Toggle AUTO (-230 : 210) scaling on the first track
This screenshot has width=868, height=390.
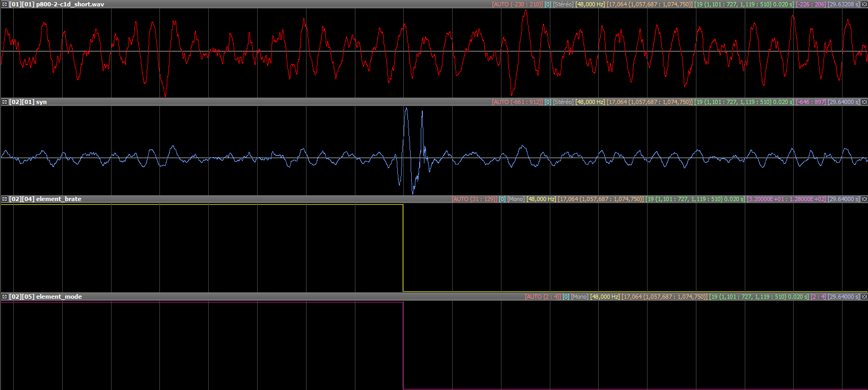tap(517, 4)
